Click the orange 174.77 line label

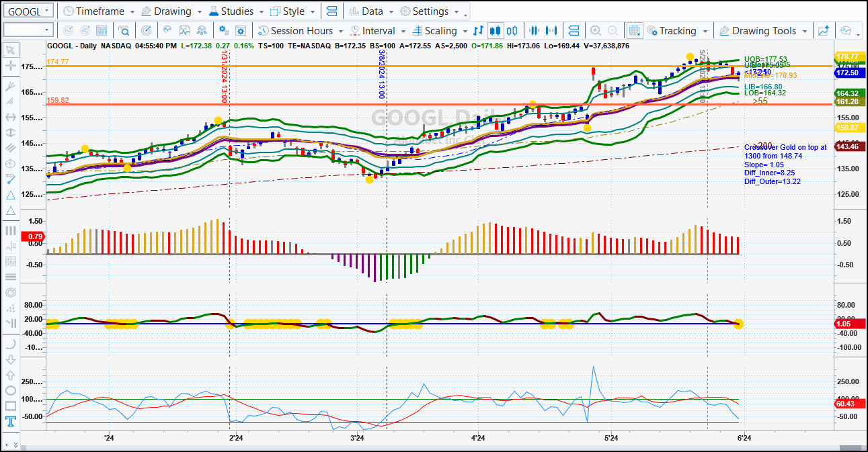point(58,62)
